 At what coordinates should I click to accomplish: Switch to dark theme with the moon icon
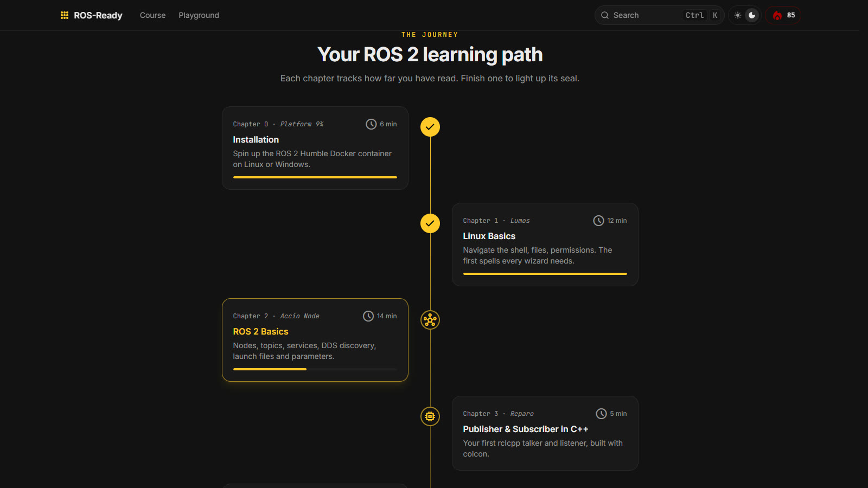click(x=752, y=15)
